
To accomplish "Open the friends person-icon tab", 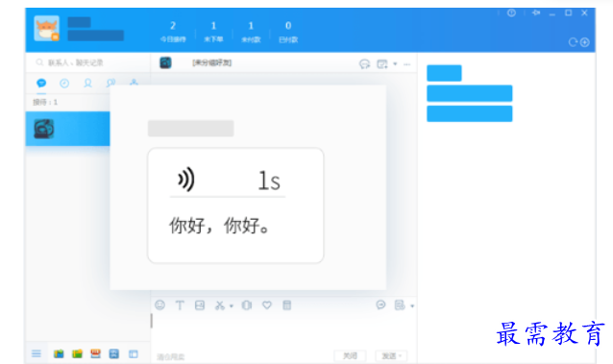I will coord(88,83).
